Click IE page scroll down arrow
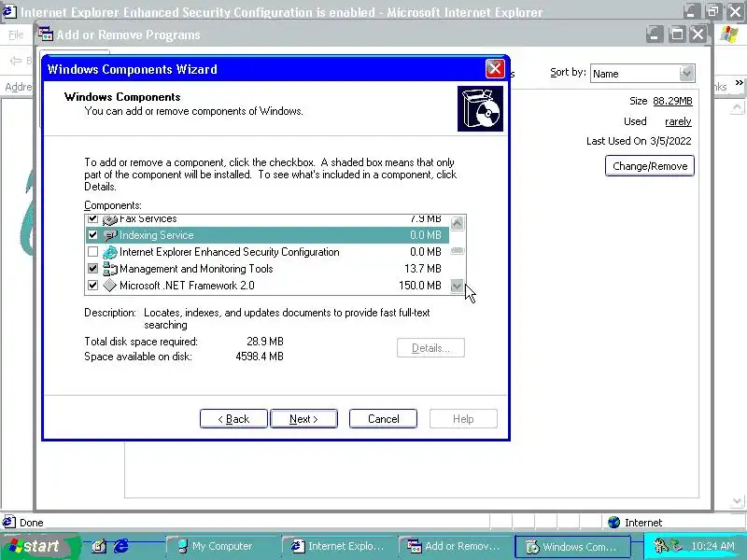 [x=738, y=501]
